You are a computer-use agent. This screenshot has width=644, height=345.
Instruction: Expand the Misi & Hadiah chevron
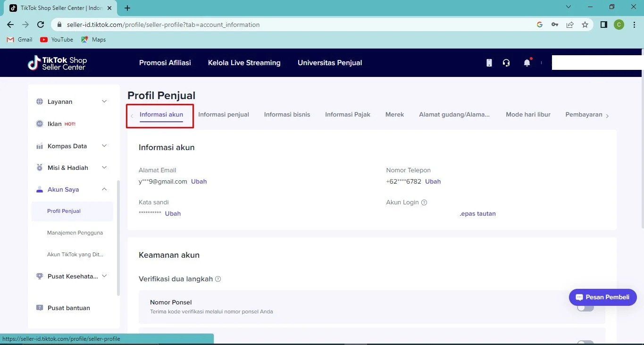coord(104,168)
